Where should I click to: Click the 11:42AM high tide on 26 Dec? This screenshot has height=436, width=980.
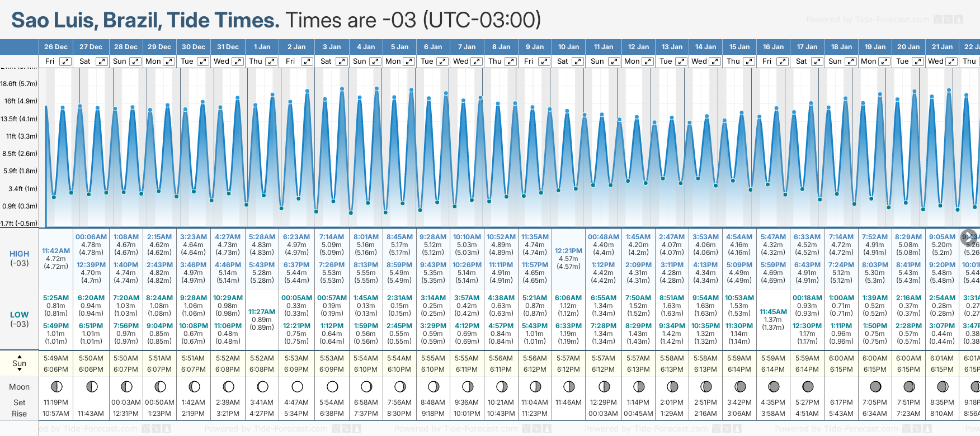click(56, 251)
